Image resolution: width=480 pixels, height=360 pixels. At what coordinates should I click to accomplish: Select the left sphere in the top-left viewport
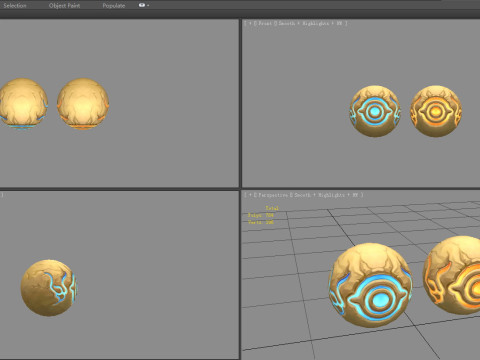point(23,104)
